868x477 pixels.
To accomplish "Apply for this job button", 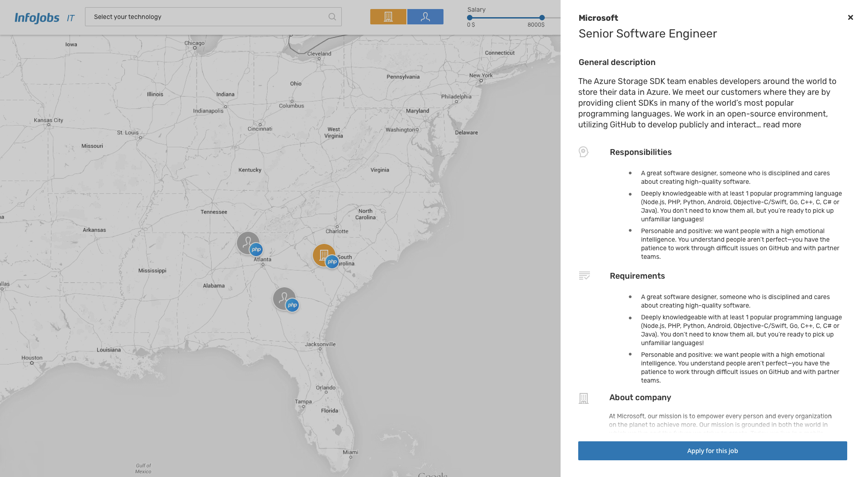I will click(712, 451).
